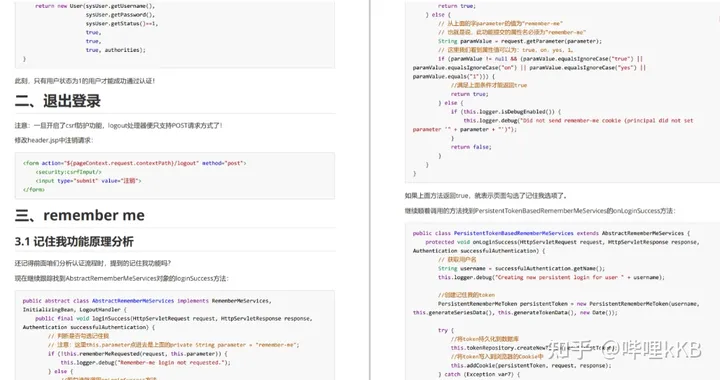Select the "if (!this.rememberMeRequested(request, this.parameter))" line
Screen dimensions: 720x380
pos(137,353)
